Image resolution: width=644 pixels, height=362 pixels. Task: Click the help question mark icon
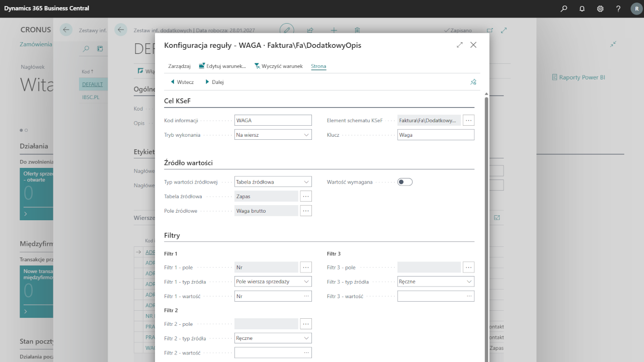coord(618,9)
